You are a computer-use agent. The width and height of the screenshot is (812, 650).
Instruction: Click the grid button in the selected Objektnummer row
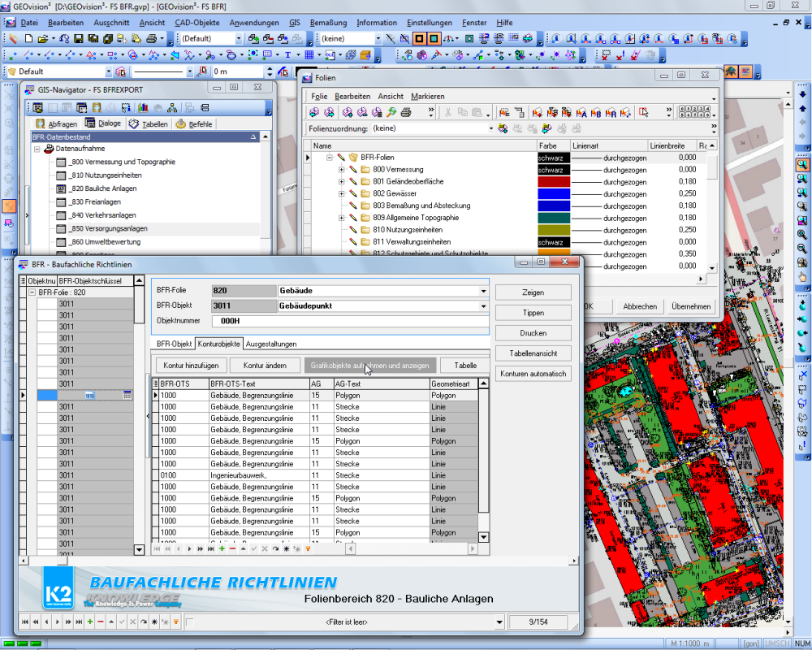coord(127,395)
